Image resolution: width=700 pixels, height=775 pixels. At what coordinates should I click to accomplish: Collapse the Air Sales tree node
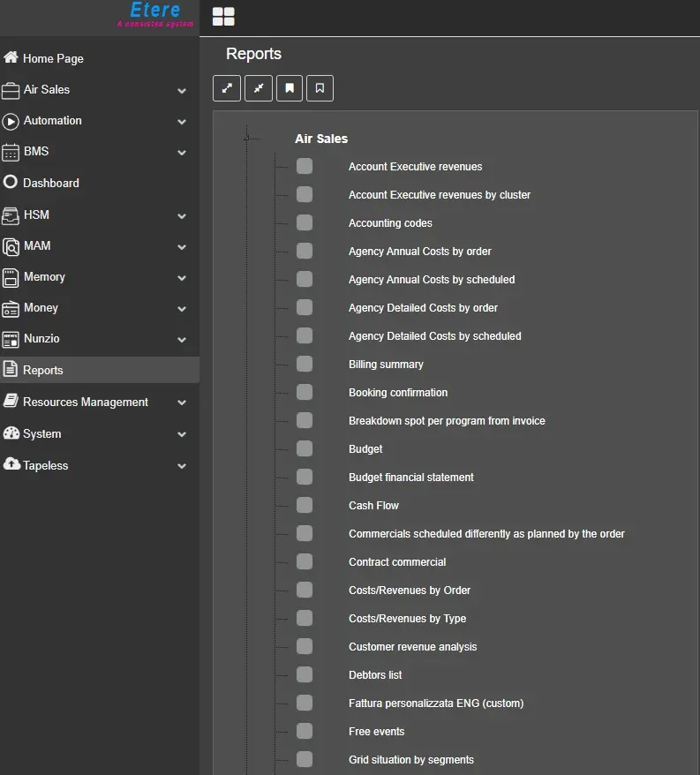tap(248, 139)
